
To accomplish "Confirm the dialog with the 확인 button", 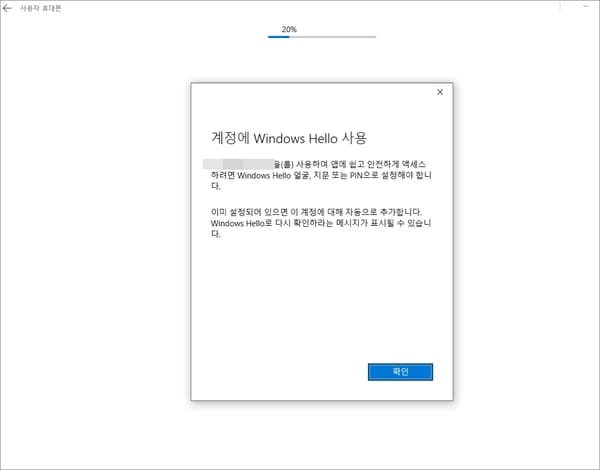I will tap(400, 372).
